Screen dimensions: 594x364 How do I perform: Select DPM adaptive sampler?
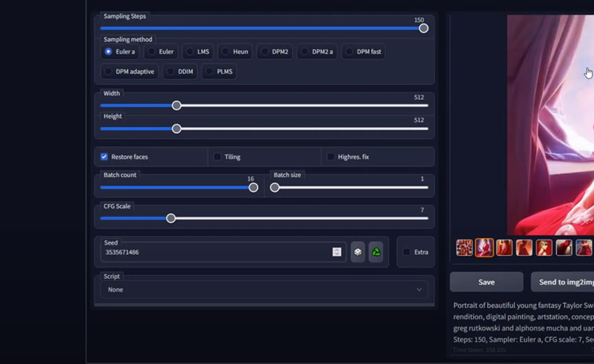click(129, 71)
